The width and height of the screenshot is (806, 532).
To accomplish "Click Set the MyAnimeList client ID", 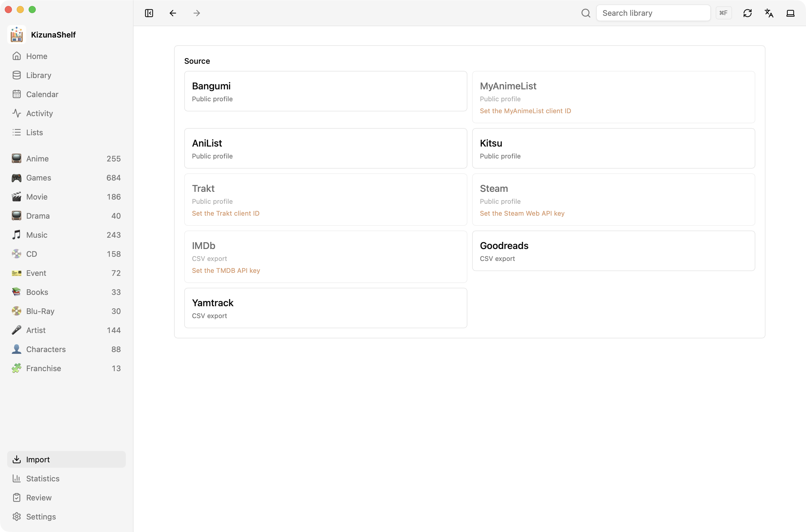I will point(525,111).
